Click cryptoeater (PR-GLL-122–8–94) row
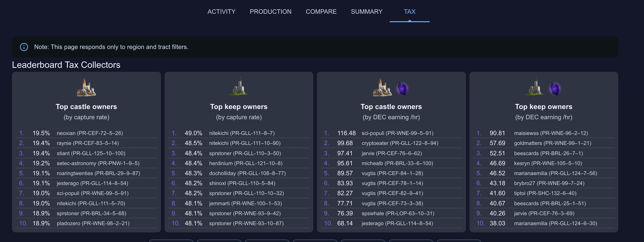644x242 pixels. [x=391, y=143]
